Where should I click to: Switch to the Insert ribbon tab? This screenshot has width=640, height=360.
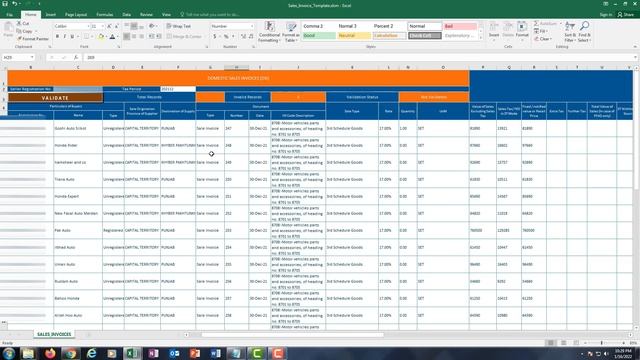click(x=51, y=15)
